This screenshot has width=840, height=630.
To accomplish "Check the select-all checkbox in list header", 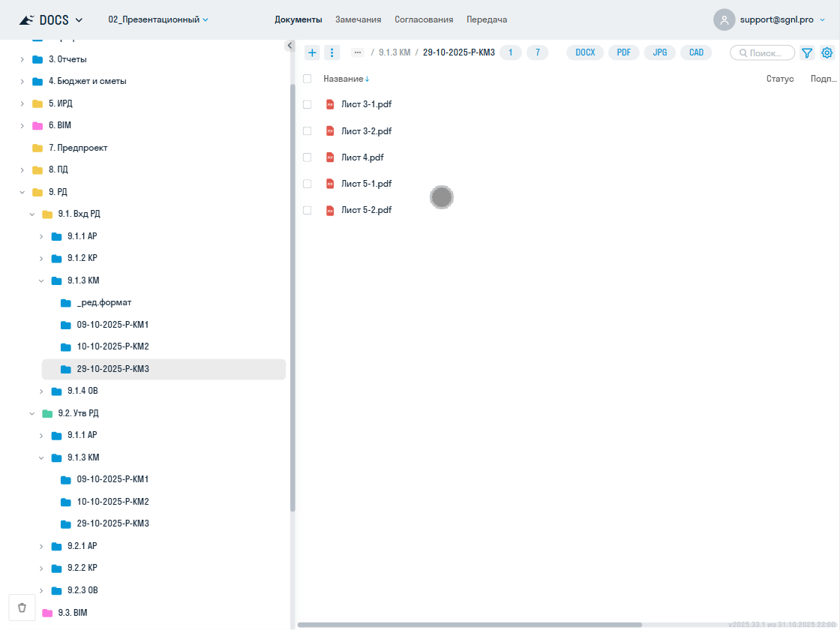I will (307, 78).
